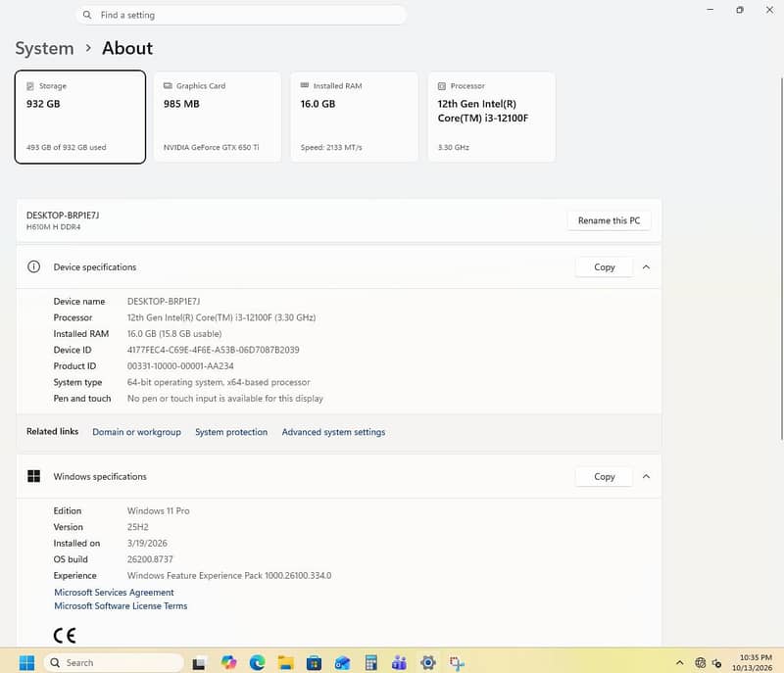Click the Processor row value with 3.30 GHz
Image resolution: width=784 pixels, height=673 pixels.
[221, 317]
